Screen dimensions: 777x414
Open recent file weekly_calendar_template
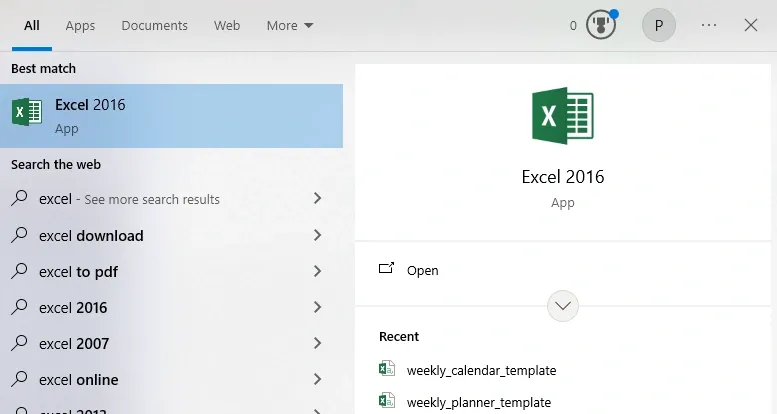[481, 370]
